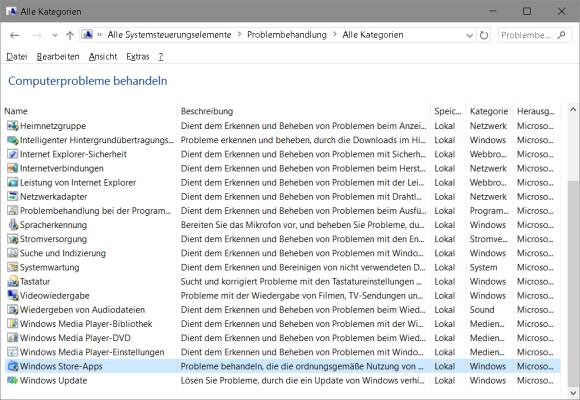Click the vertical scrollbar thumb
This screenshot has width=580, height=400.
(x=573, y=282)
